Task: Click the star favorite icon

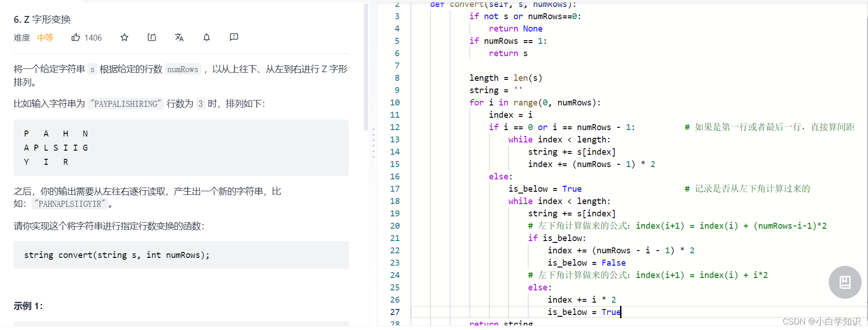Action: coord(124,37)
